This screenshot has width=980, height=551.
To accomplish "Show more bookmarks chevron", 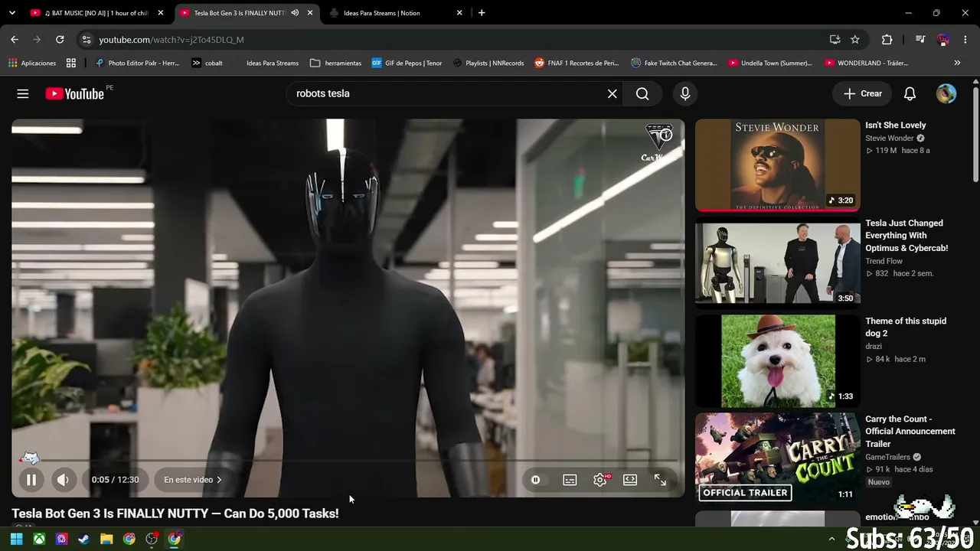I will coord(957,63).
